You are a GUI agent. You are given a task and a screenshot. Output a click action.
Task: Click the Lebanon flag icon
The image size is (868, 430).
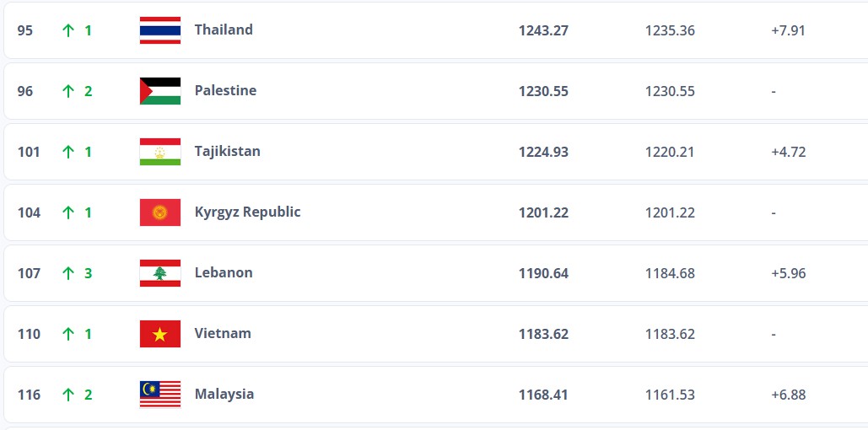pos(159,273)
